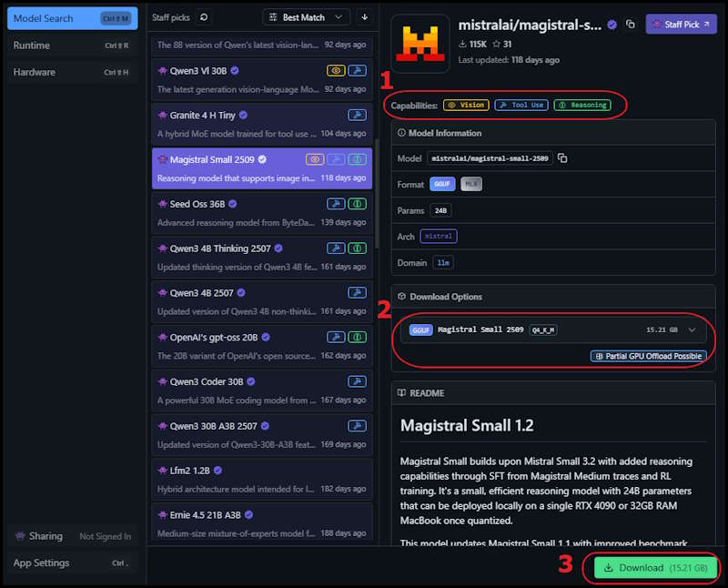The image size is (728, 588).
Task: Open App Settings
Action: 73,563
